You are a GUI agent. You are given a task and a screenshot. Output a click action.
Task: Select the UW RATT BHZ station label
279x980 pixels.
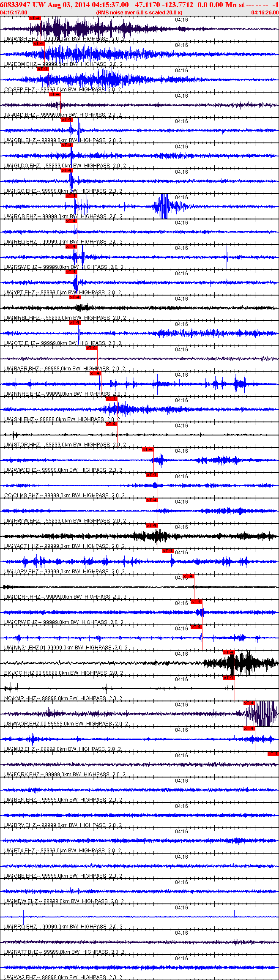64,952
